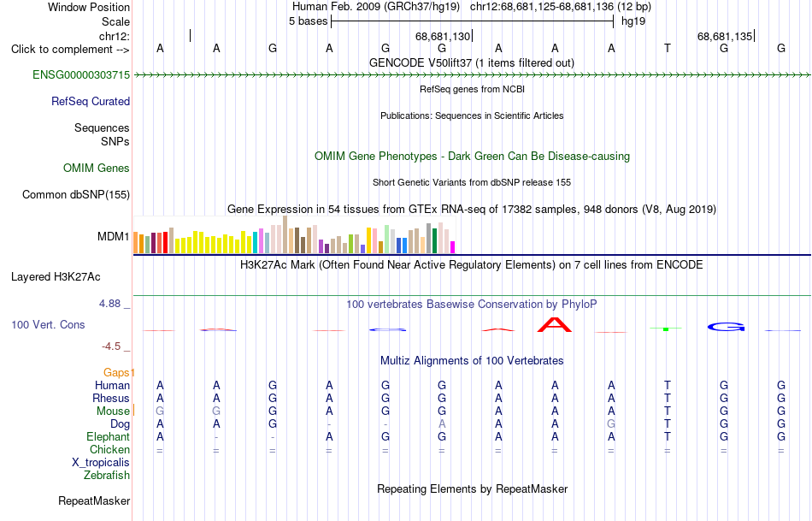Open the RepeatMasker track label

pyautogui.click(x=94, y=500)
